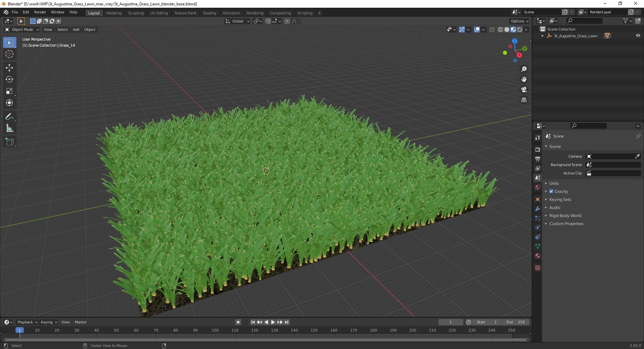The height and width of the screenshot is (349, 644).
Task: Open the Tool properties tab
Action: point(538,137)
